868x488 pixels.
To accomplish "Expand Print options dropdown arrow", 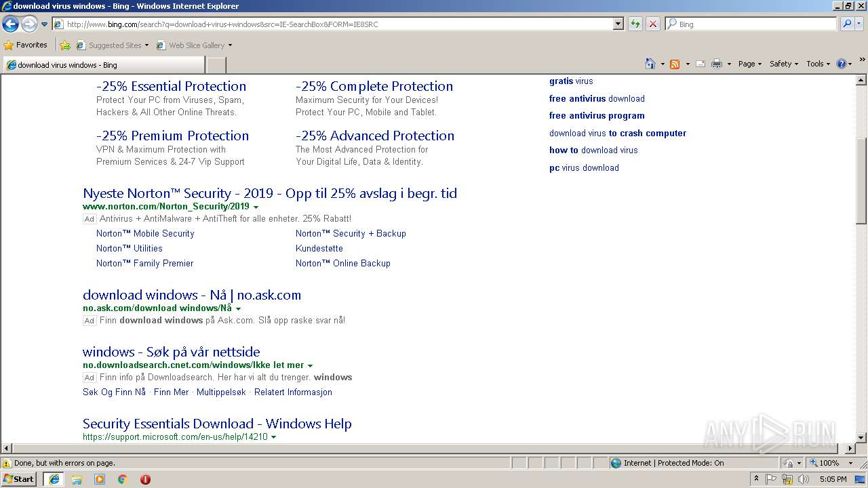I will click(729, 64).
